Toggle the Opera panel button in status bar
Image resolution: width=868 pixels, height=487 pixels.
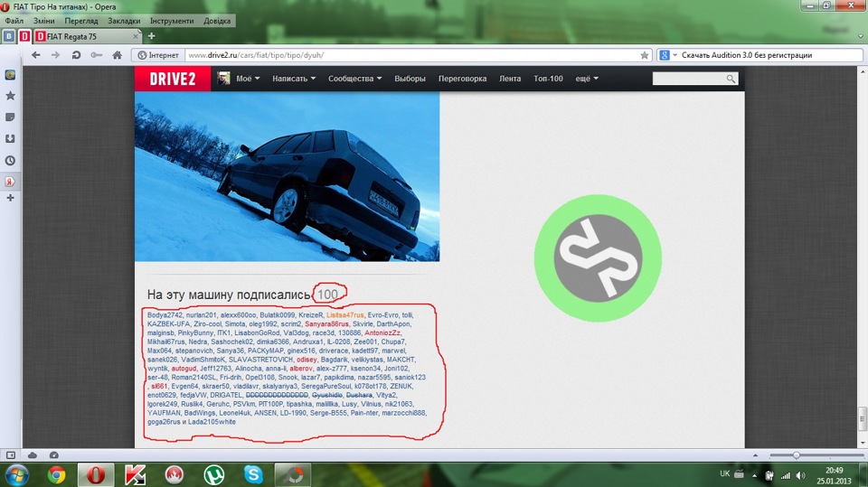[x=11, y=454]
